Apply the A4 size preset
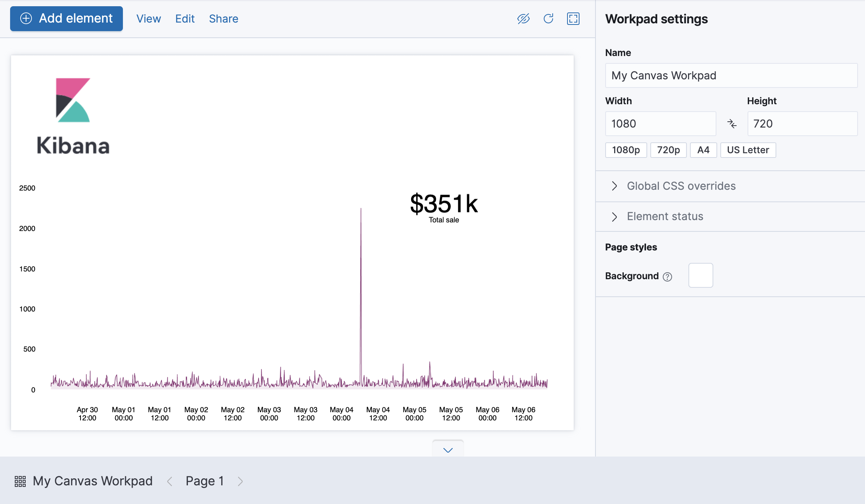The image size is (865, 504). pos(703,150)
